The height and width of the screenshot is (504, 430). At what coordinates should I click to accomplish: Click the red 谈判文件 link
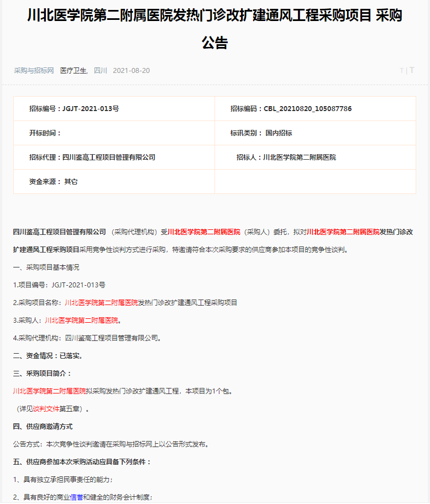pyautogui.click(x=46, y=409)
